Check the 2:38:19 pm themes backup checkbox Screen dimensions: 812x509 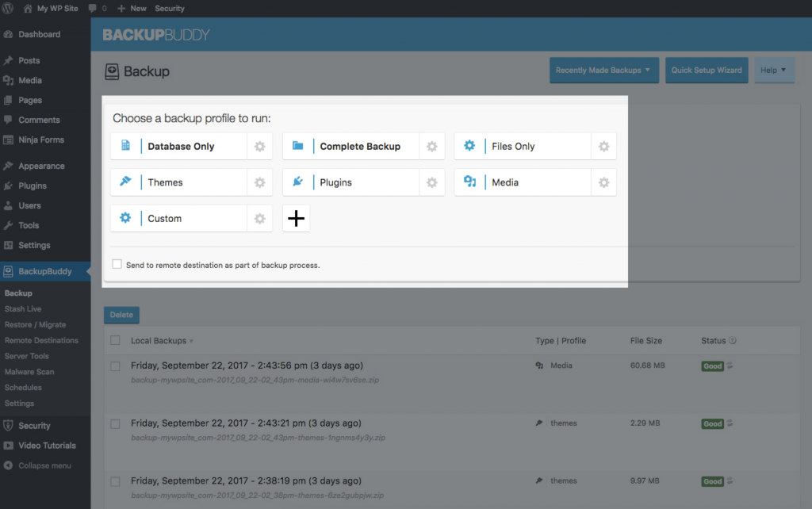pos(115,481)
